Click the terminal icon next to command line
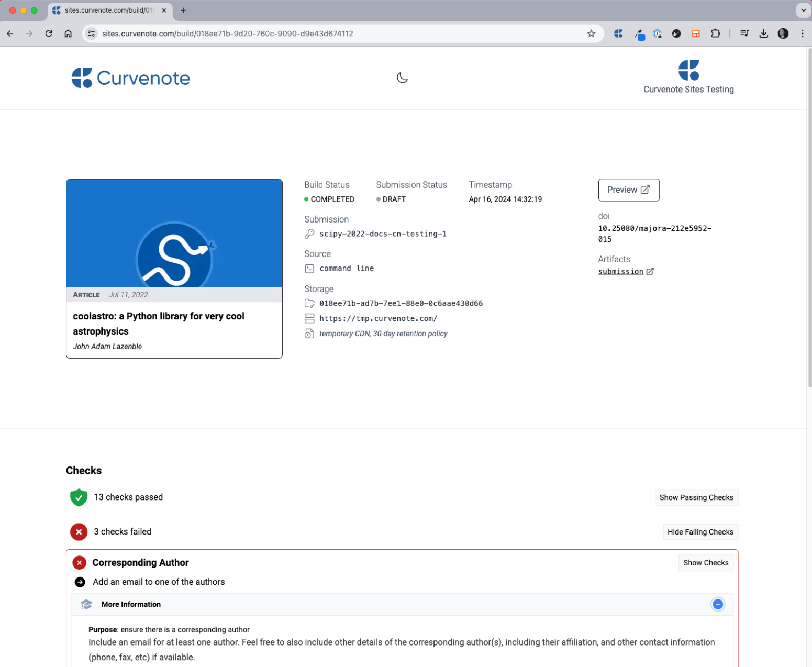Screen dimensions: 812x667 click(309, 268)
